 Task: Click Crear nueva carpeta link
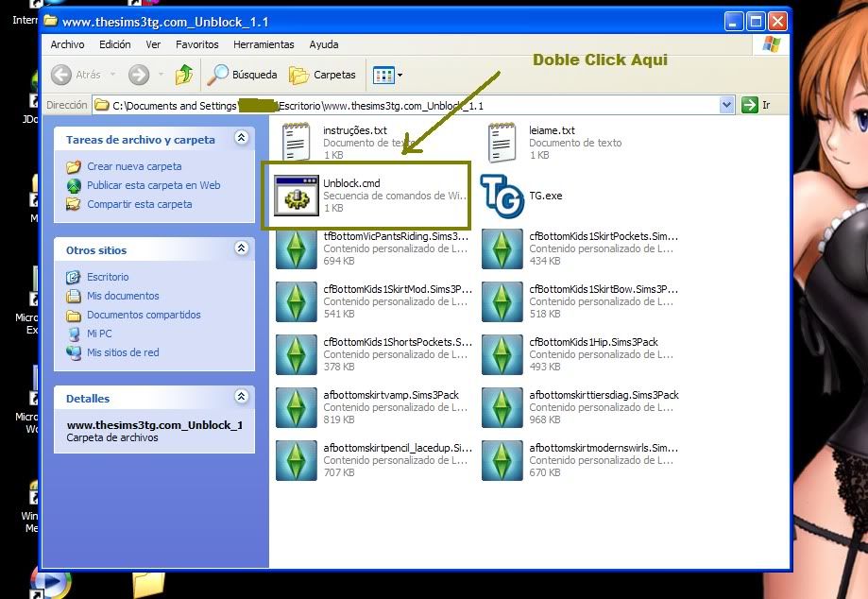point(134,166)
